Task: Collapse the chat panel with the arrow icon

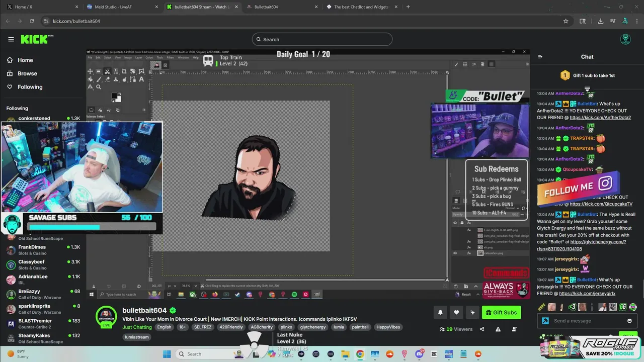Action: (540, 57)
